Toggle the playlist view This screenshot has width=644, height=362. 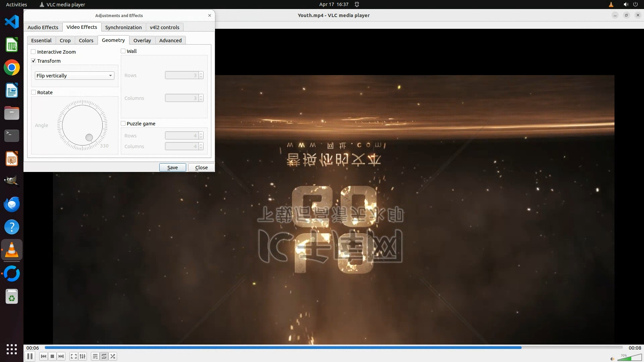point(95,356)
